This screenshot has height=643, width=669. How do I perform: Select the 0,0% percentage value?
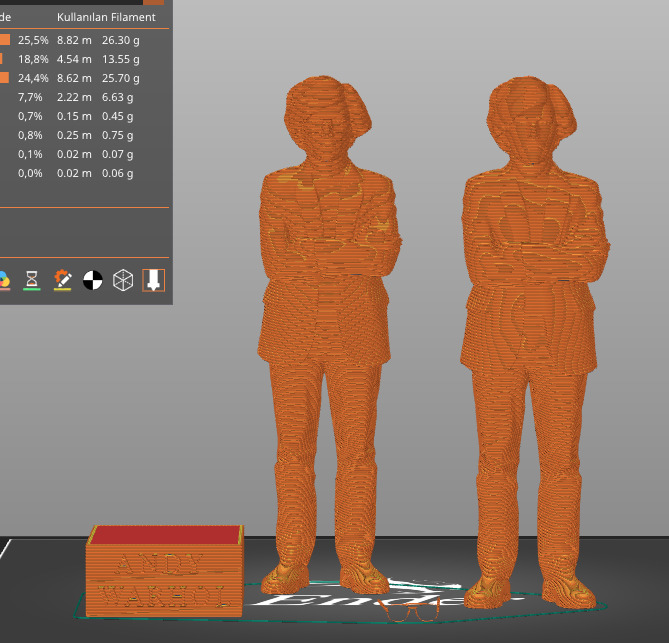pyautogui.click(x=30, y=173)
